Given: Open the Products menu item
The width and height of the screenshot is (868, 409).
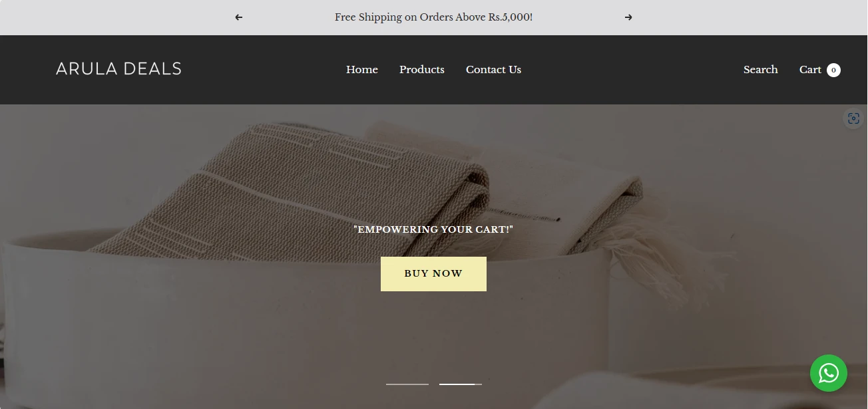Looking at the screenshot, I should coord(422,69).
